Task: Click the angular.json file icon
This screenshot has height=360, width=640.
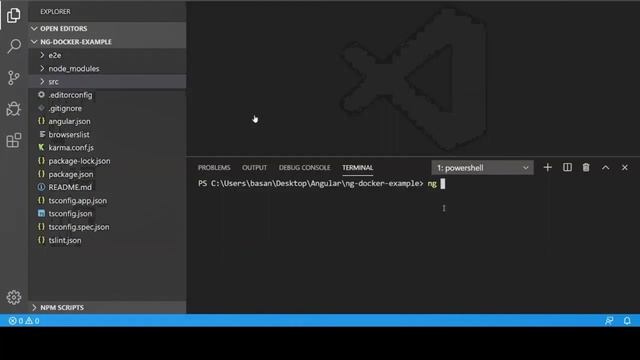Action: click(41, 121)
